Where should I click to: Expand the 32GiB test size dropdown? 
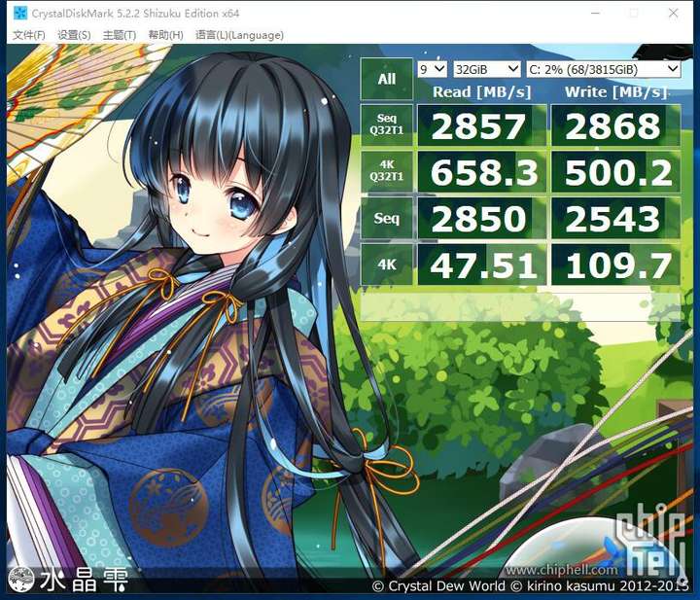tap(487, 69)
